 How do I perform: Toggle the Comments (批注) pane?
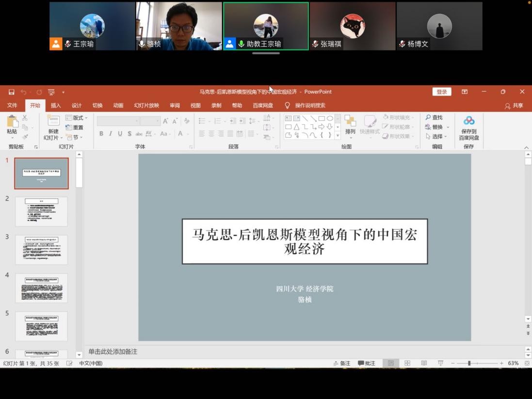[x=367, y=363]
